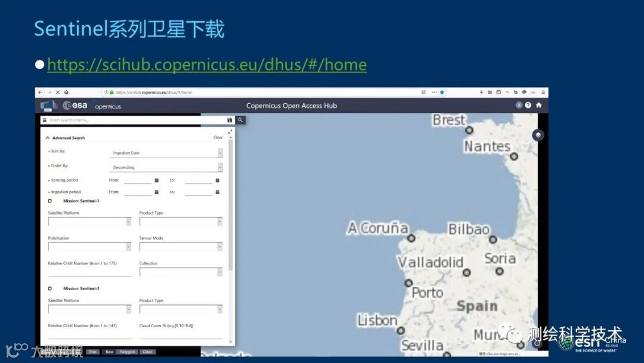This screenshot has height=363, width=644.
Task: Open the reader view icon in address bar
Action: point(423,92)
